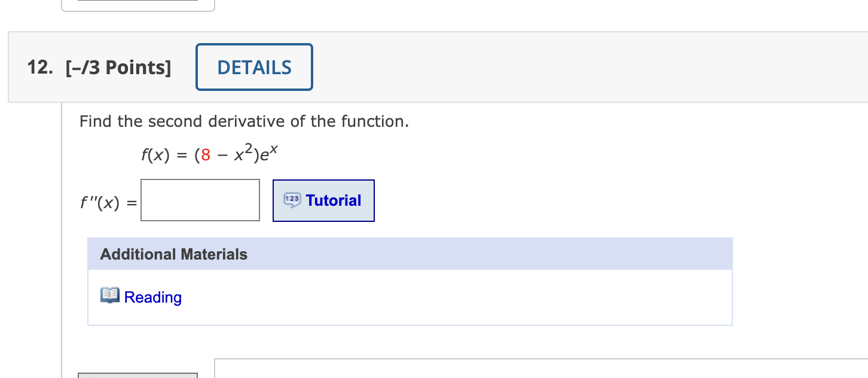Click the answer box for f''(x)
The width and height of the screenshot is (868, 378).
pos(200,200)
